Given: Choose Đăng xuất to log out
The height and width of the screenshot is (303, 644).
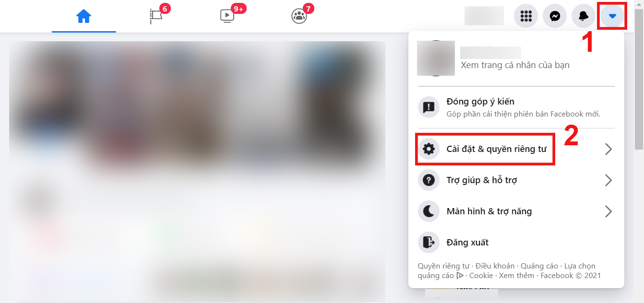Looking at the screenshot, I should (x=516, y=243).
